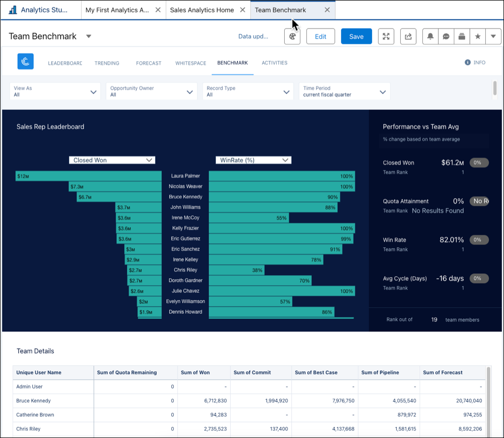Select Evelyn Williamson name in leaderboard

[185, 301]
